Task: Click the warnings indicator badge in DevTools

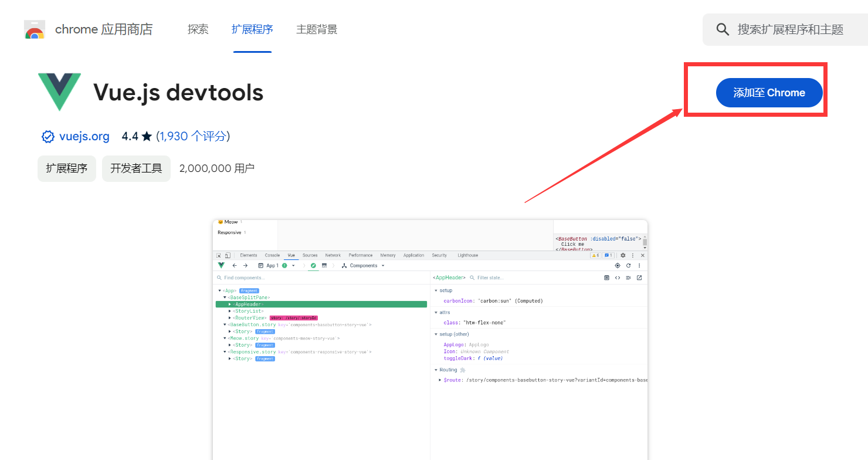Action: point(595,255)
